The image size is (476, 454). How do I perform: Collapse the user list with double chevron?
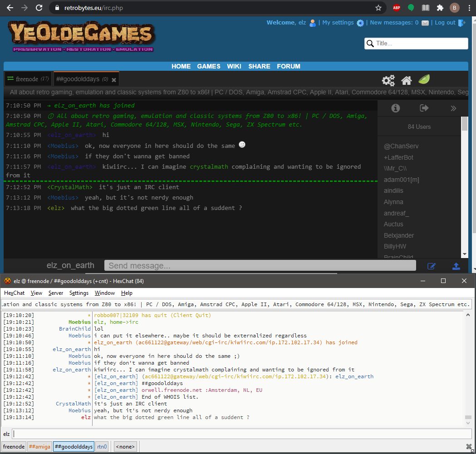point(453,108)
